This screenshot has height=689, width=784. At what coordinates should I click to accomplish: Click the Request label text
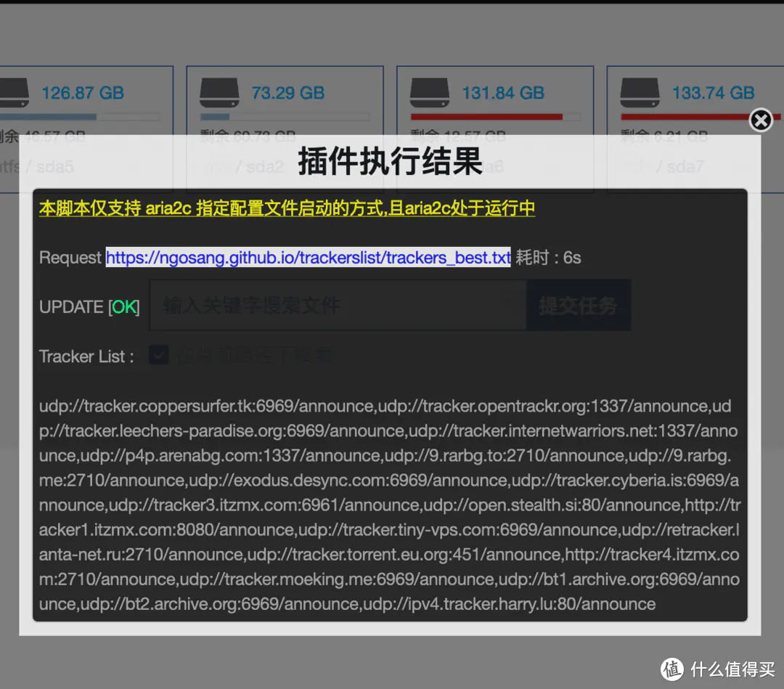coord(70,258)
